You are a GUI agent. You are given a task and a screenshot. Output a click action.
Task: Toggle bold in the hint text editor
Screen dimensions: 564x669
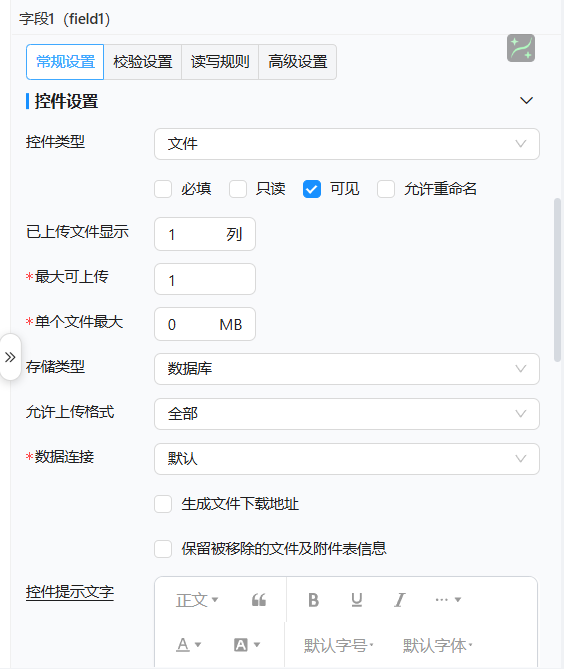click(314, 600)
